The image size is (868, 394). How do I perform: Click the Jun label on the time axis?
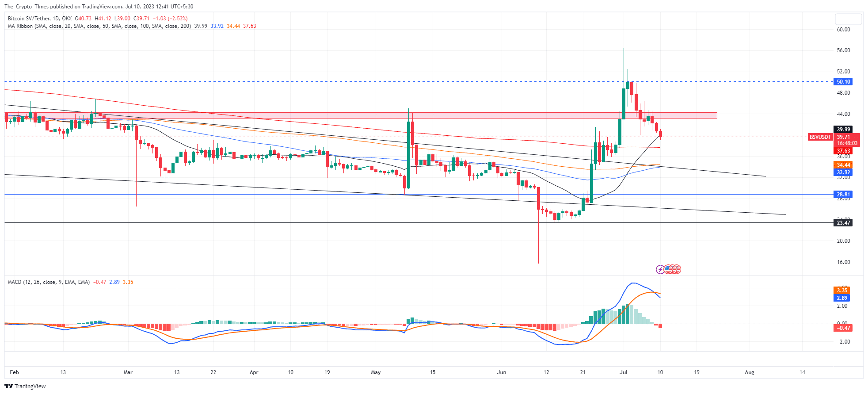[502, 372]
